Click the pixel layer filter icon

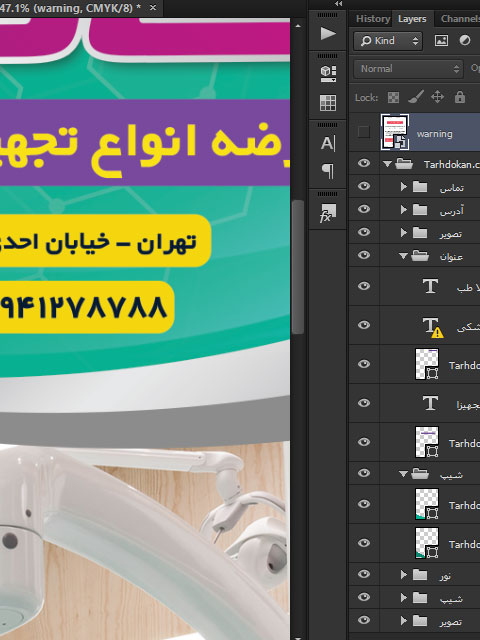[x=441, y=40]
